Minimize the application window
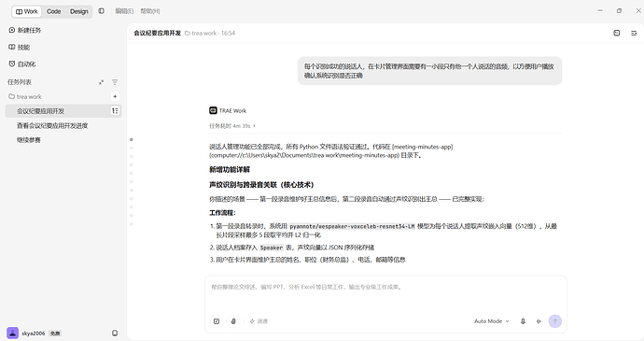This screenshot has width=644, height=341. (x=600, y=10)
